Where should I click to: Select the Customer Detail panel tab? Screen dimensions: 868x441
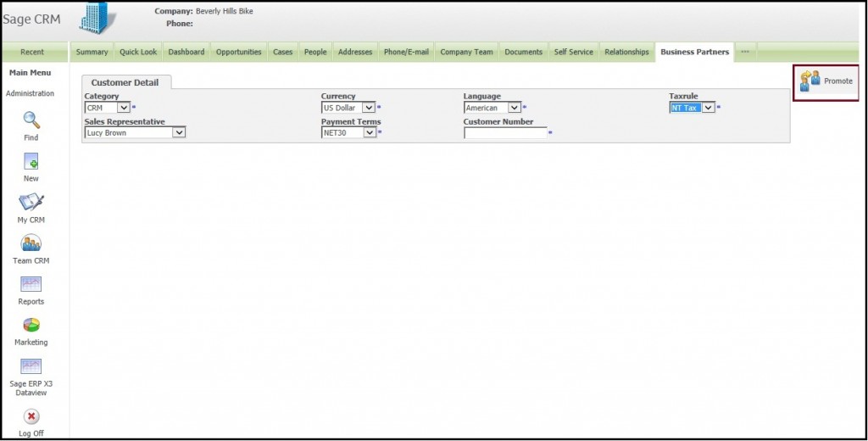(x=125, y=82)
